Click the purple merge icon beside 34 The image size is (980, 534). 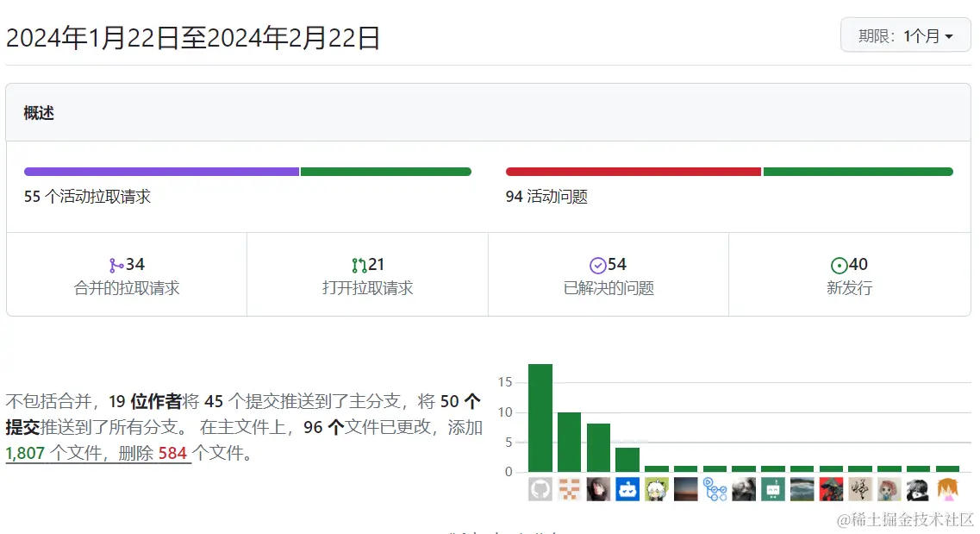pos(116,266)
